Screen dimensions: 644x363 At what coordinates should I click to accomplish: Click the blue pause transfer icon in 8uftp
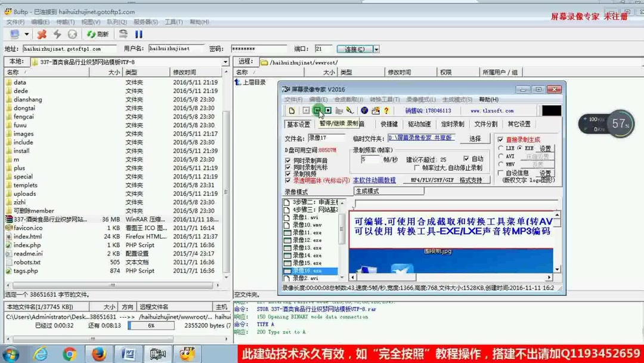tap(138, 34)
